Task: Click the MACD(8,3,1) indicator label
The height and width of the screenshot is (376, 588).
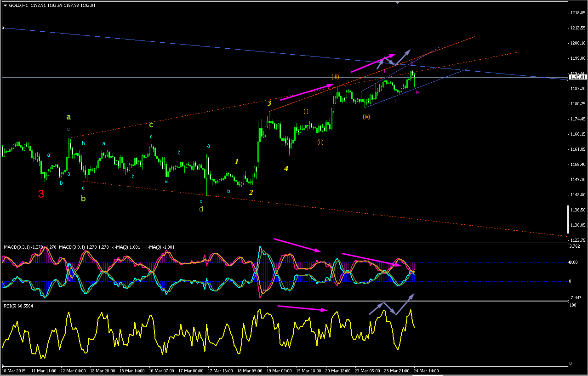Action: click(x=16, y=247)
